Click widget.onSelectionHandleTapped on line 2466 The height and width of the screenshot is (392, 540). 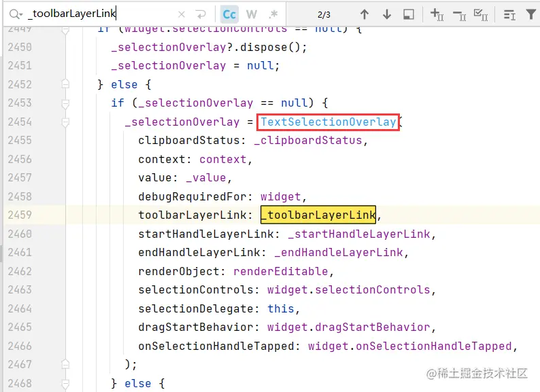pyautogui.click(x=410, y=346)
